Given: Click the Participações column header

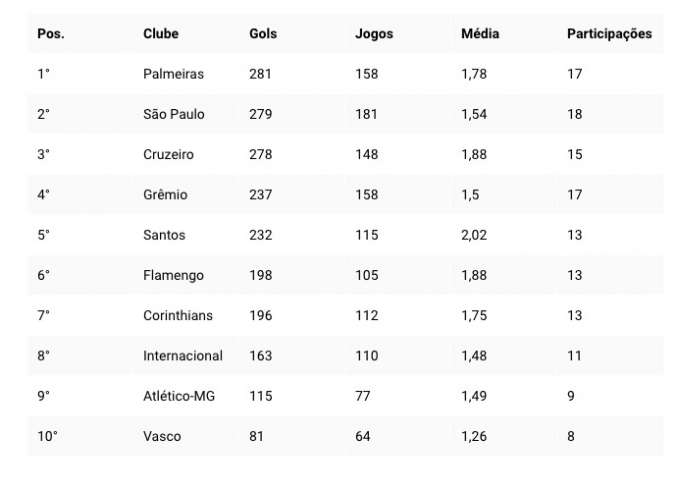Looking at the screenshot, I should click(x=609, y=34).
